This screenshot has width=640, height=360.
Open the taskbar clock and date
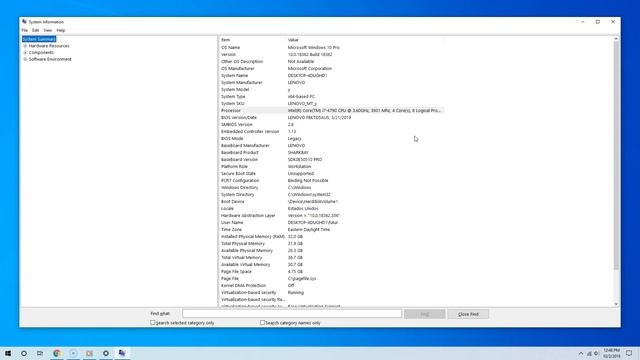[x=611, y=353]
